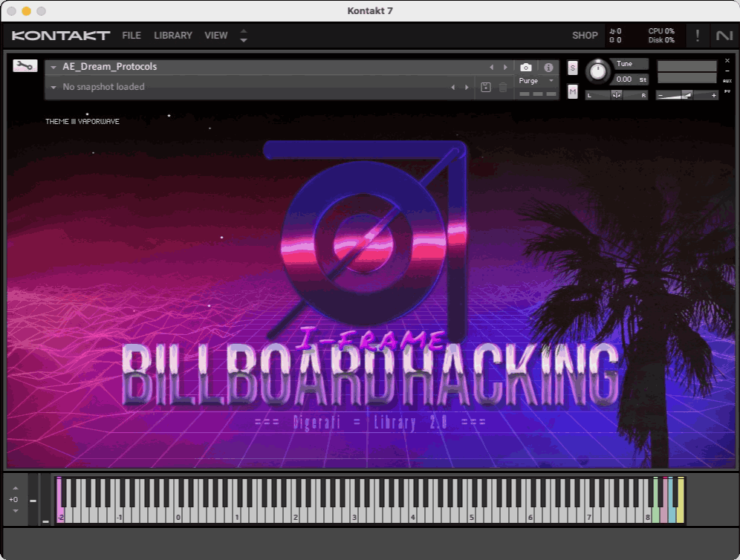Remove instrument with the X button
This screenshot has width=740, height=560.
tap(727, 61)
